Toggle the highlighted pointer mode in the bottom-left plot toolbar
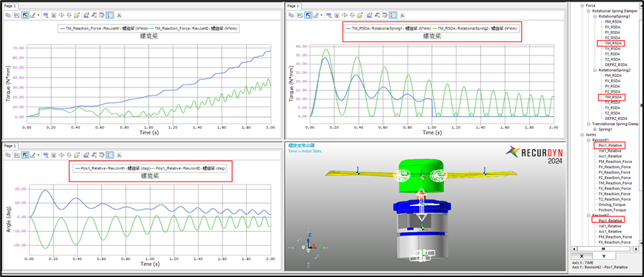Screen dimensions: 644x277 click(25, 155)
